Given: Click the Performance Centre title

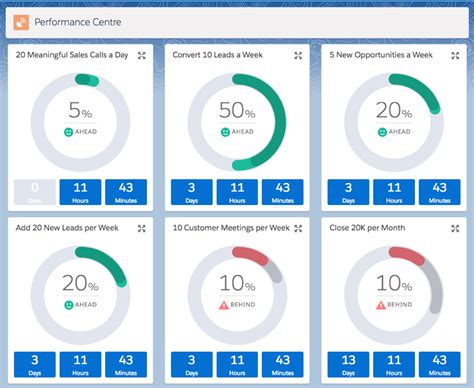Looking at the screenshot, I should tap(78, 22).
